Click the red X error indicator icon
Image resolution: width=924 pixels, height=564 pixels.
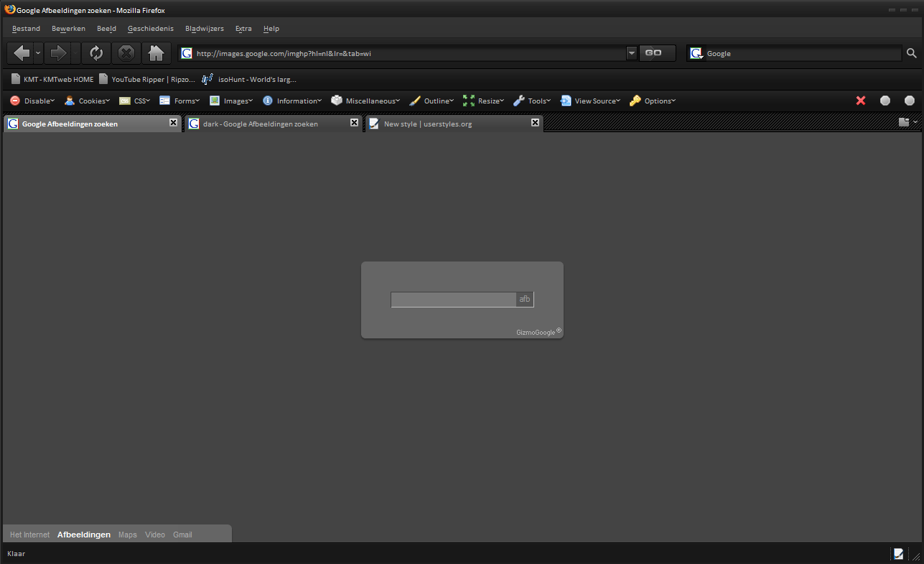pyautogui.click(x=861, y=101)
